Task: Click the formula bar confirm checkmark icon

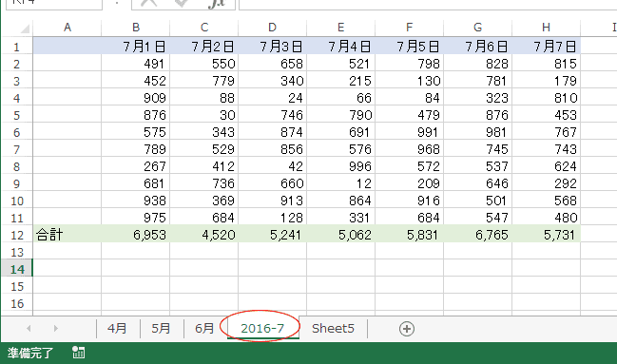Action: tap(181, 3)
